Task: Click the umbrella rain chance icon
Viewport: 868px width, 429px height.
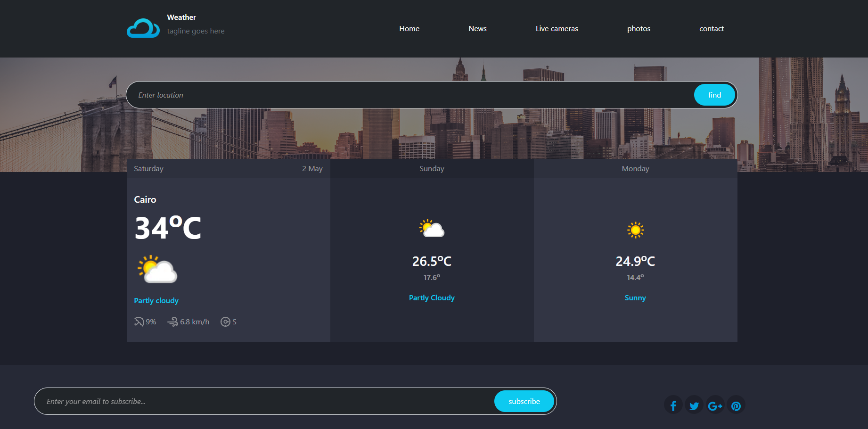Action: [139, 322]
